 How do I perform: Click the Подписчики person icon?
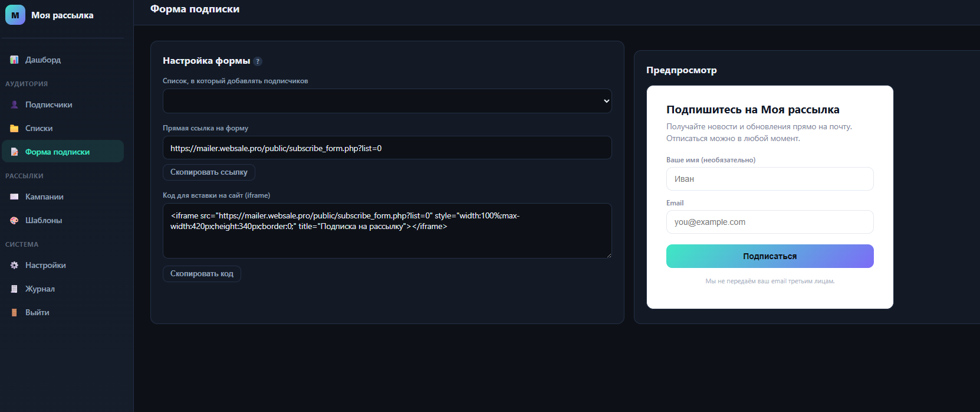pos(14,104)
